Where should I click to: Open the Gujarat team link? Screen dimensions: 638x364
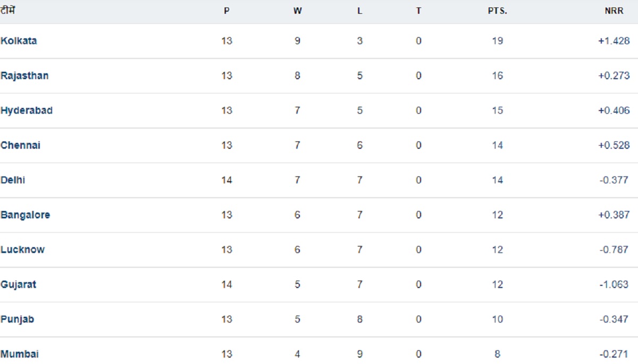click(x=19, y=284)
